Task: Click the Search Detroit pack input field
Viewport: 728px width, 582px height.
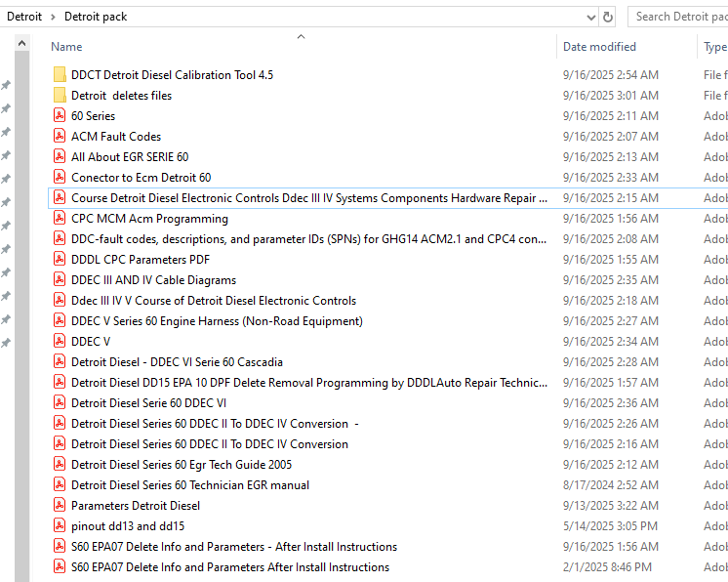Action: 679,17
